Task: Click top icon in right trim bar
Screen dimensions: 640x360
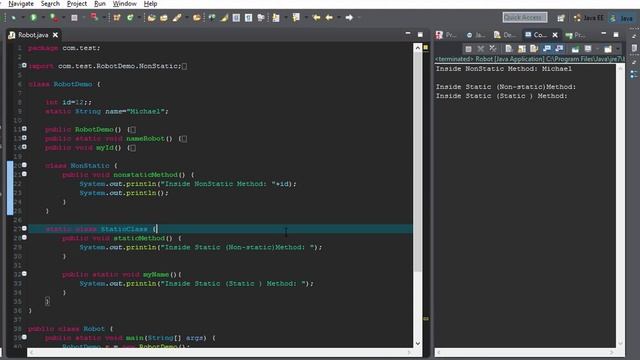Action: pyautogui.click(x=634, y=36)
